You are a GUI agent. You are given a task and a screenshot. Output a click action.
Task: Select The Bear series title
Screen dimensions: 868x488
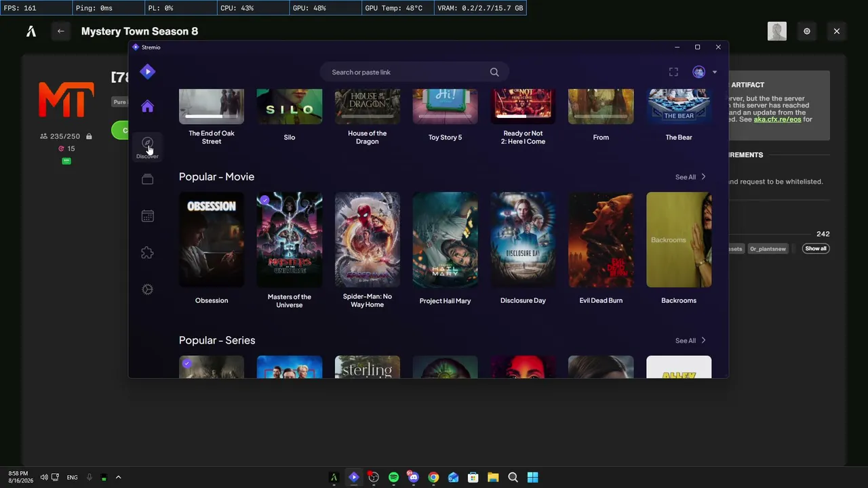(679, 138)
